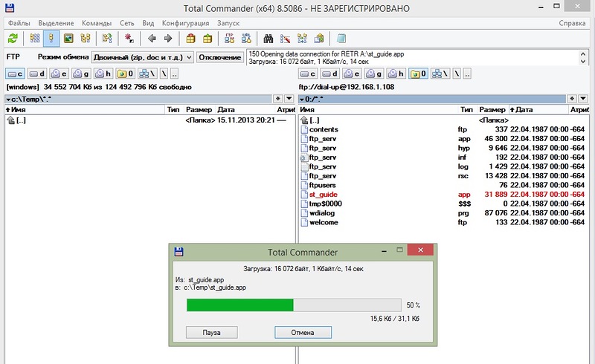Open left panel history dropdown arrow
The image size is (595, 364).
coord(289,99)
